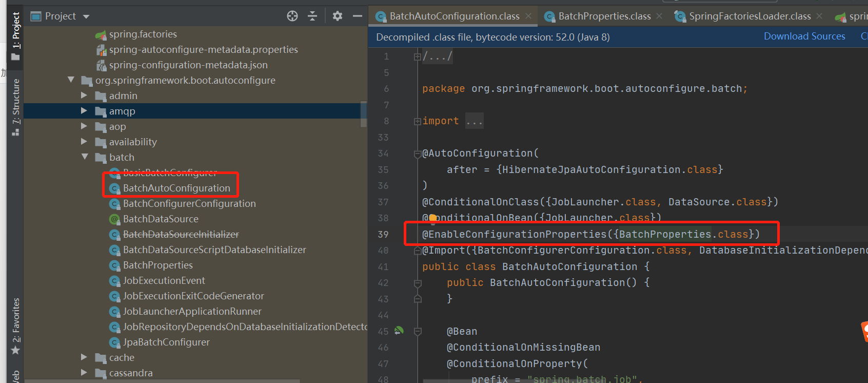Click BatchDataSource annotation icon
Viewport: 868px width, 383px height.
(x=115, y=219)
